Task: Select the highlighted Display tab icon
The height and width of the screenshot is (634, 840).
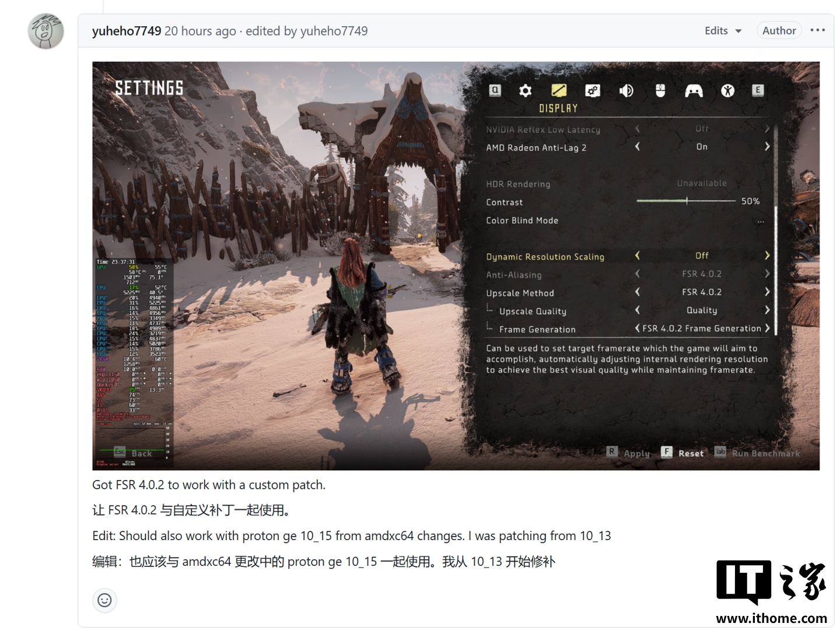Action: tap(559, 90)
